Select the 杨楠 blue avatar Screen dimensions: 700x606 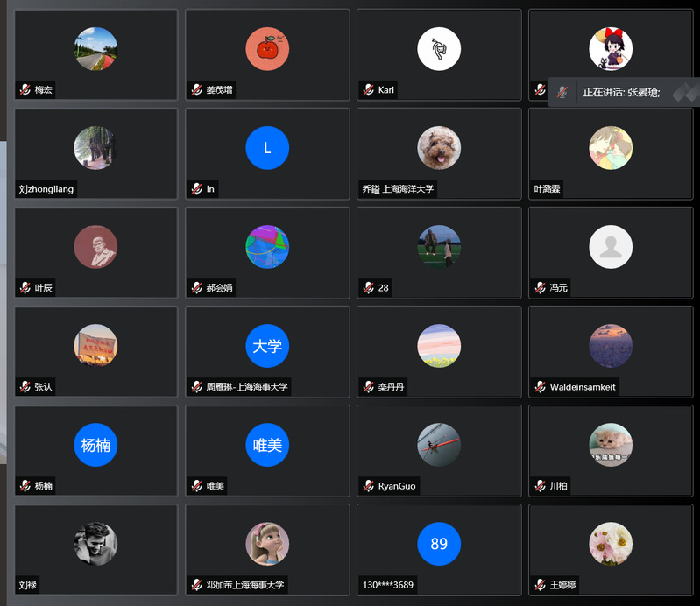point(95,445)
